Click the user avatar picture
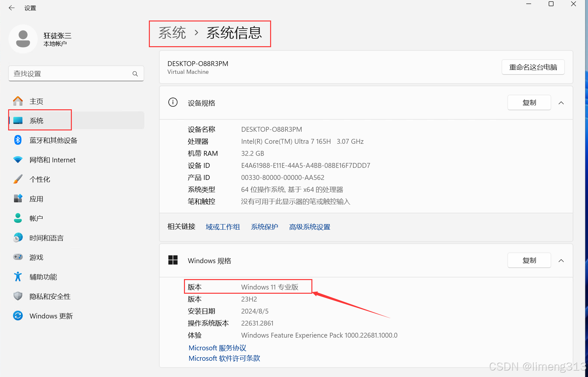 click(23, 39)
